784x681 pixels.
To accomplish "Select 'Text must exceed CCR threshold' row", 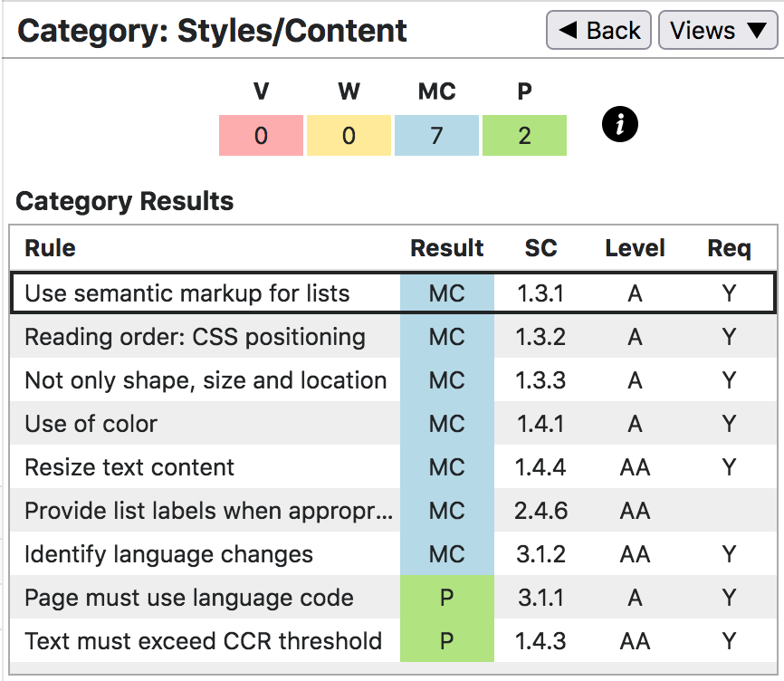I will [x=203, y=641].
